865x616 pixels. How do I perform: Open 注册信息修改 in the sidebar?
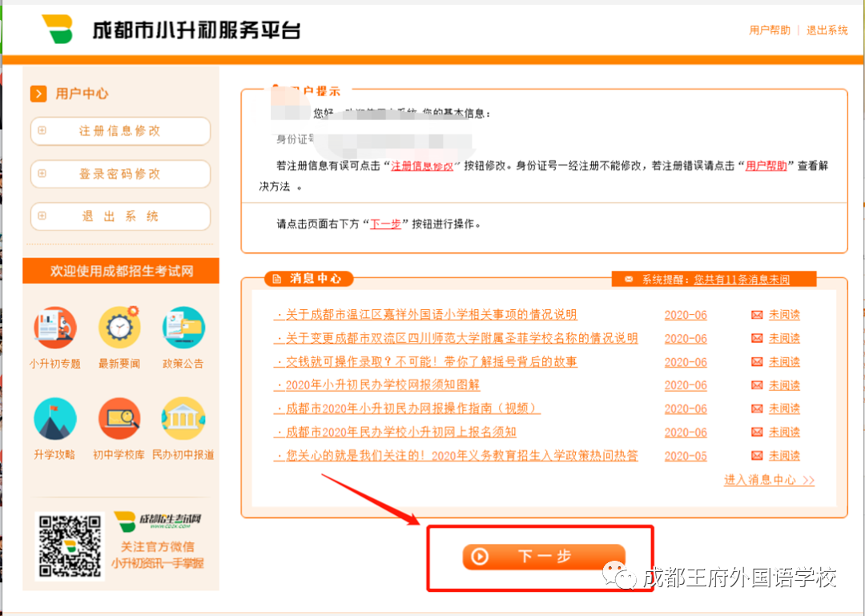point(120,131)
